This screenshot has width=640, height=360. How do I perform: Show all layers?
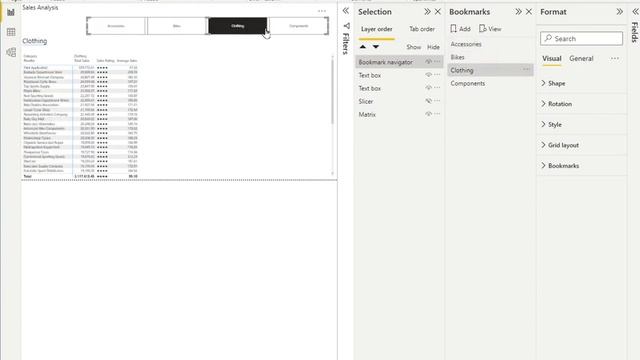(x=413, y=47)
